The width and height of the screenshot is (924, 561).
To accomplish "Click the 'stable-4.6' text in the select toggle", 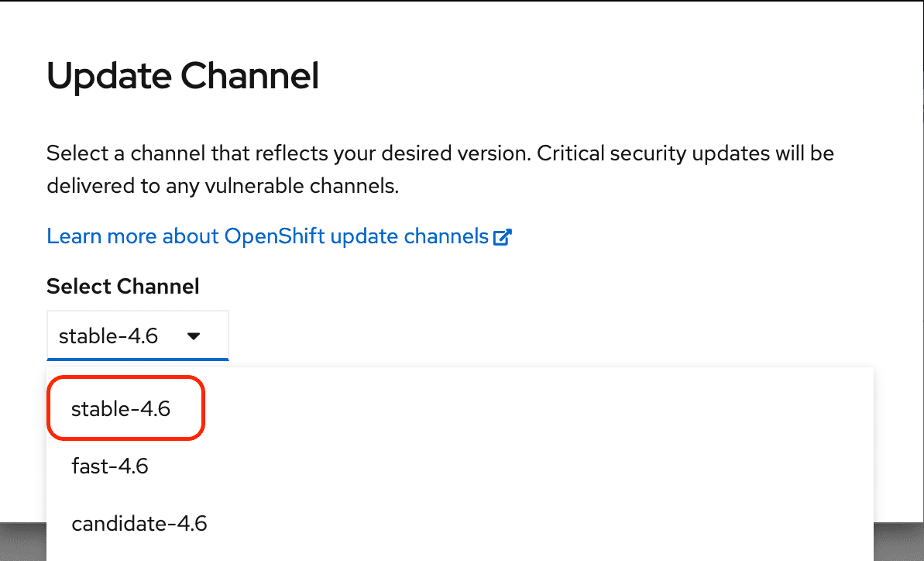I will pyautogui.click(x=108, y=336).
